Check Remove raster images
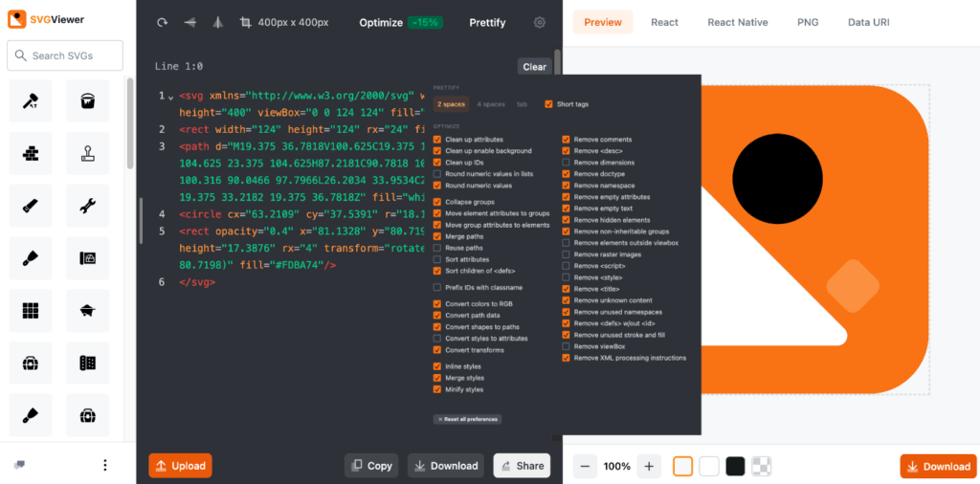 566,254
